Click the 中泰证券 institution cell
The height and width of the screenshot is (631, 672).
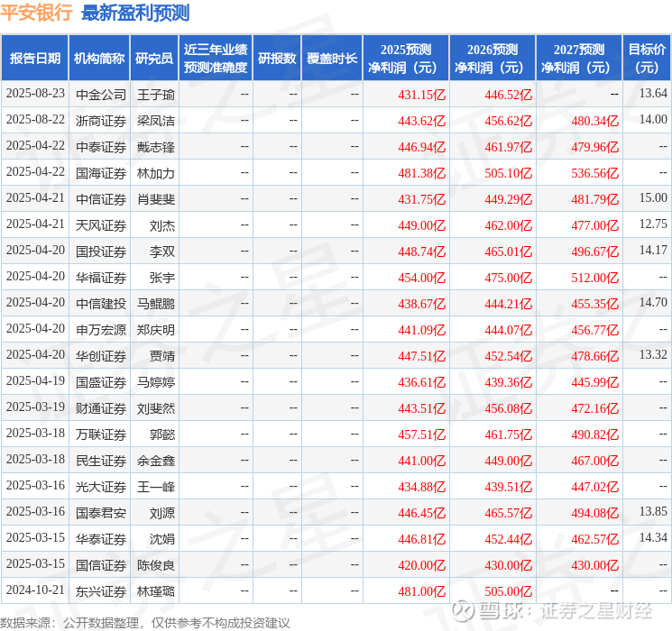(x=101, y=147)
